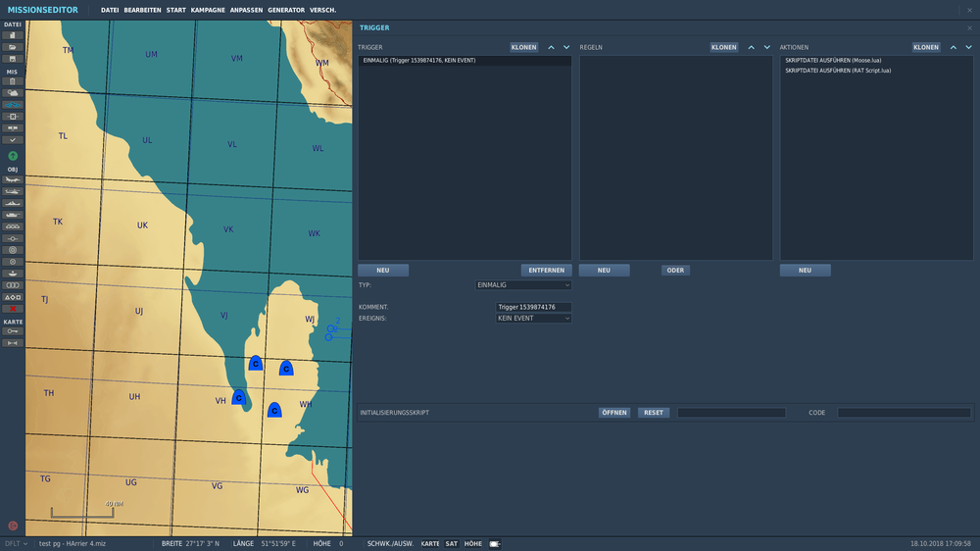Select the airplane group placement tool
The image size is (980, 551).
pyautogui.click(x=13, y=180)
